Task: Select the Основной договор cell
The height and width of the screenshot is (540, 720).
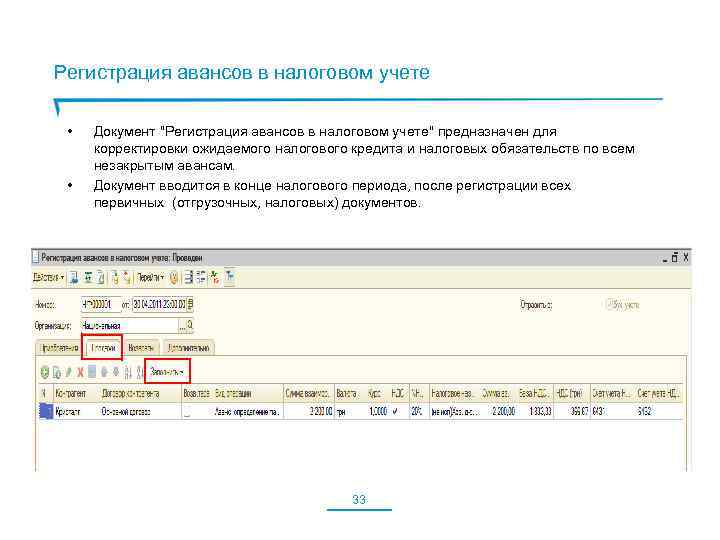Action: (141, 411)
